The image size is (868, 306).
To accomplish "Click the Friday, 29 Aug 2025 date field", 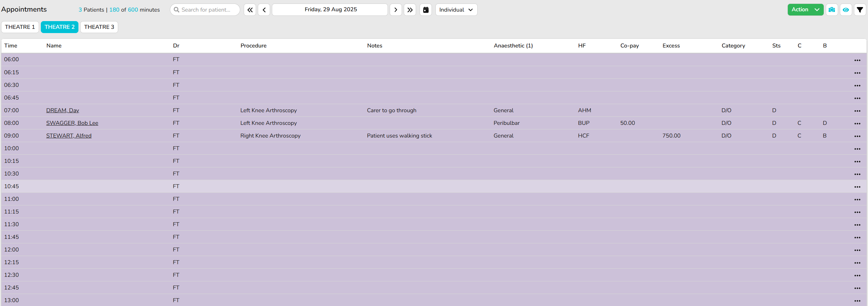I will 330,10.
